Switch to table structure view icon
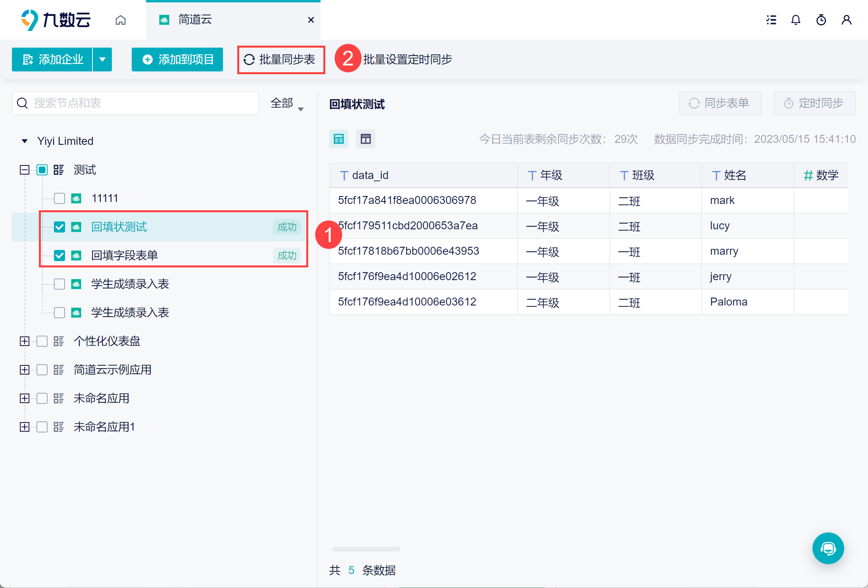This screenshot has width=868, height=588. point(366,139)
